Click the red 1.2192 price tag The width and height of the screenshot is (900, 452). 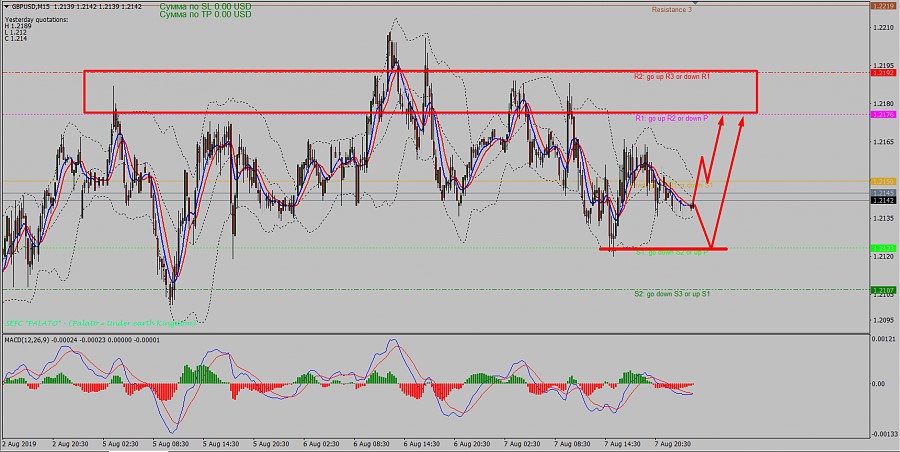(x=883, y=73)
